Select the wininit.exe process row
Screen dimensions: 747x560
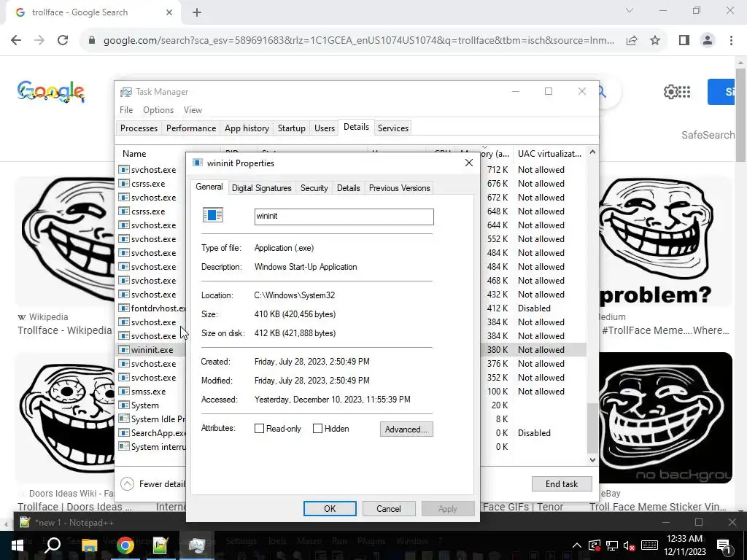[151, 349]
